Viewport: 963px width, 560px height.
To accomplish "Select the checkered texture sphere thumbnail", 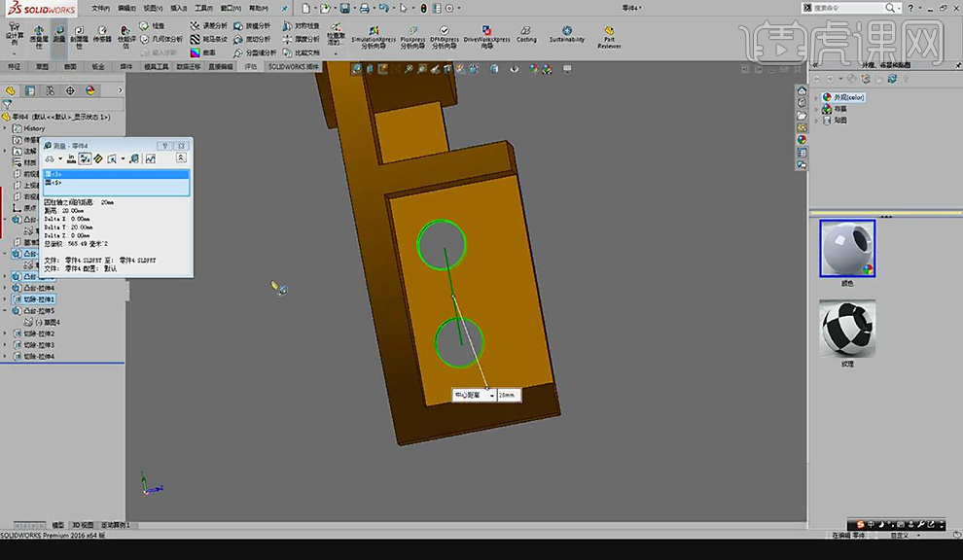I will point(847,329).
